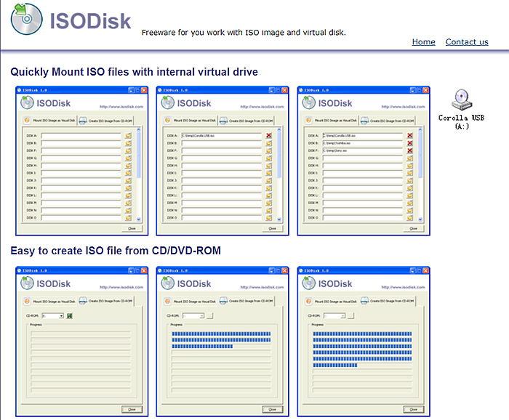Click the ISODisk disc logo in the page header
Image resolution: width=509 pixels, height=420 pixels.
coord(27,19)
